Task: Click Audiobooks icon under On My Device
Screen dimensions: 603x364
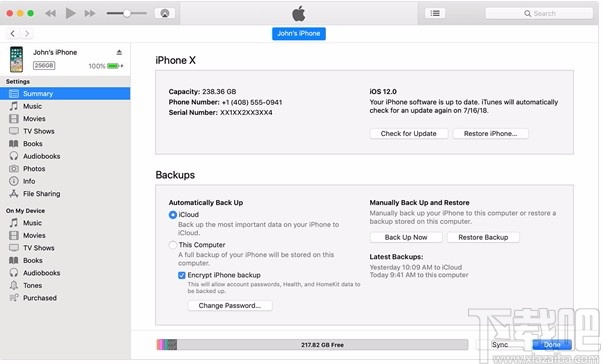Action: click(x=14, y=273)
